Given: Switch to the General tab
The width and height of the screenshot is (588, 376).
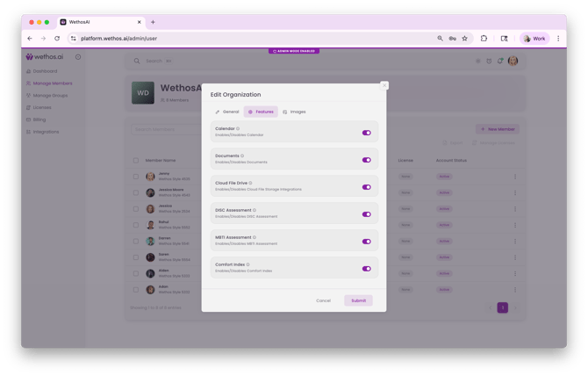Looking at the screenshot, I should (x=227, y=112).
